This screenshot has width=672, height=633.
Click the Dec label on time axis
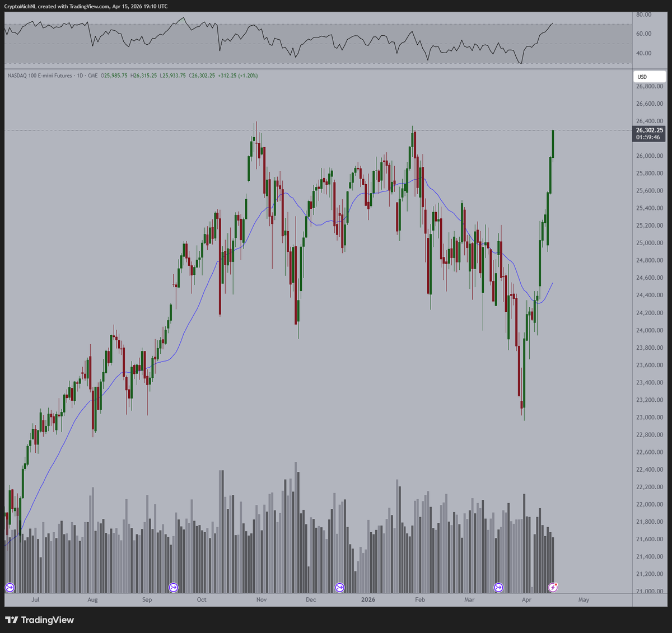(311, 599)
